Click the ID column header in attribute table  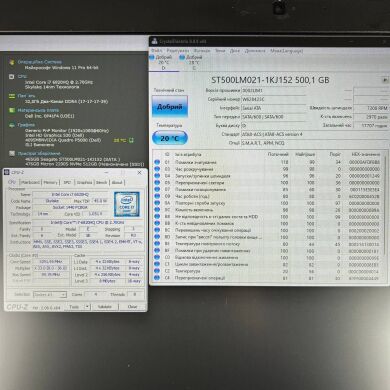click(167, 154)
